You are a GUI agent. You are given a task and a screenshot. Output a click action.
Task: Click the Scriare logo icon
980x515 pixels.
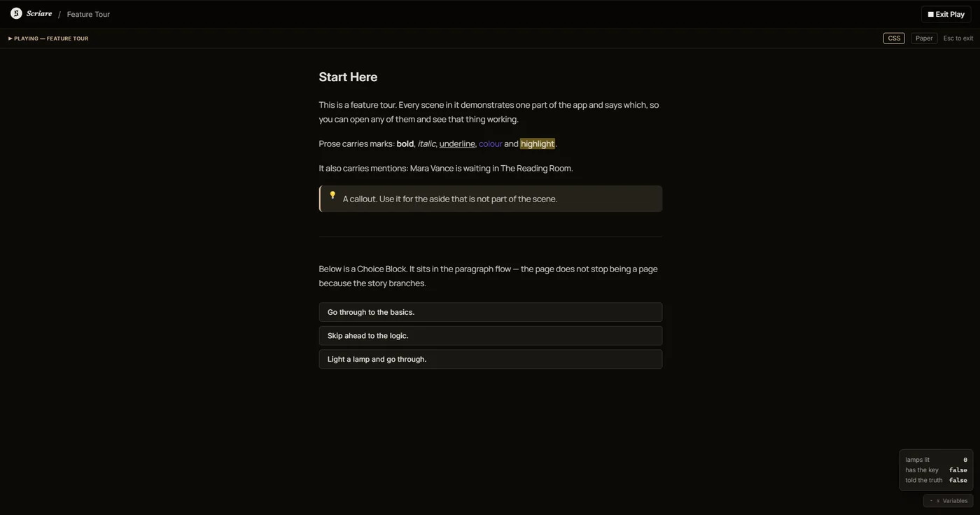(16, 13)
